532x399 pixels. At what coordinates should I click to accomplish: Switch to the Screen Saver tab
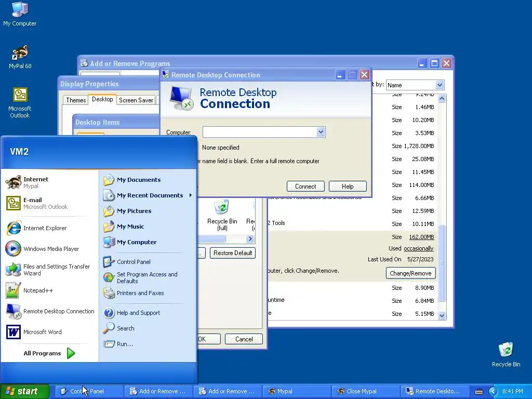(x=136, y=100)
